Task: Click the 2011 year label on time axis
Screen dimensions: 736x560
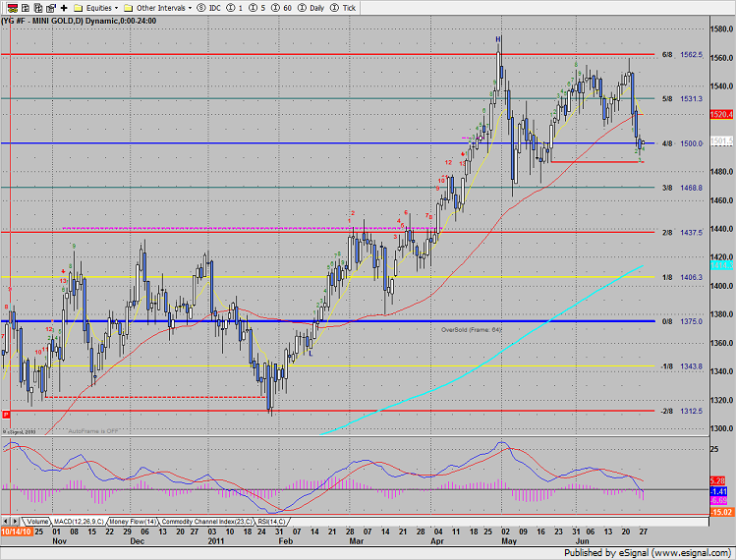Action: pos(216,540)
